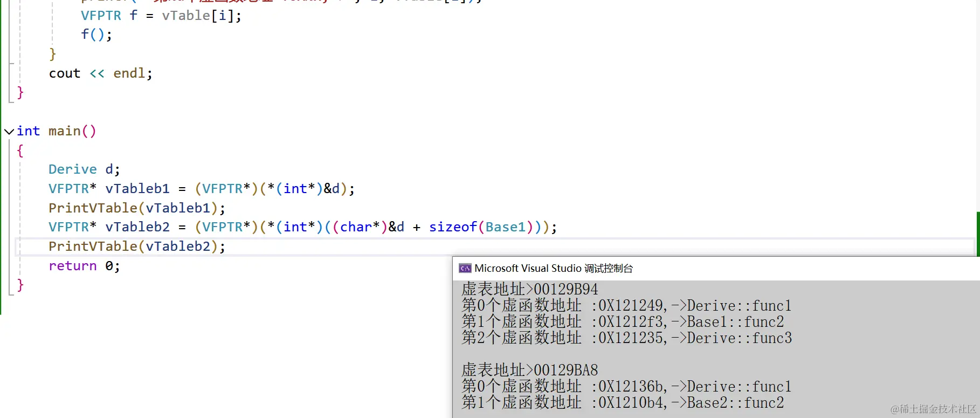
Task: Click the Microsoft Visual Studio 调试控制台 title
Action: [554, 268]
